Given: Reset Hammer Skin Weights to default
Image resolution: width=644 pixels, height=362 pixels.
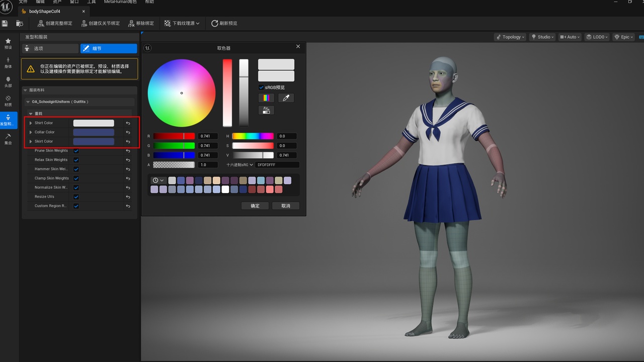Looking at the screenshot, I should [128, 169].
